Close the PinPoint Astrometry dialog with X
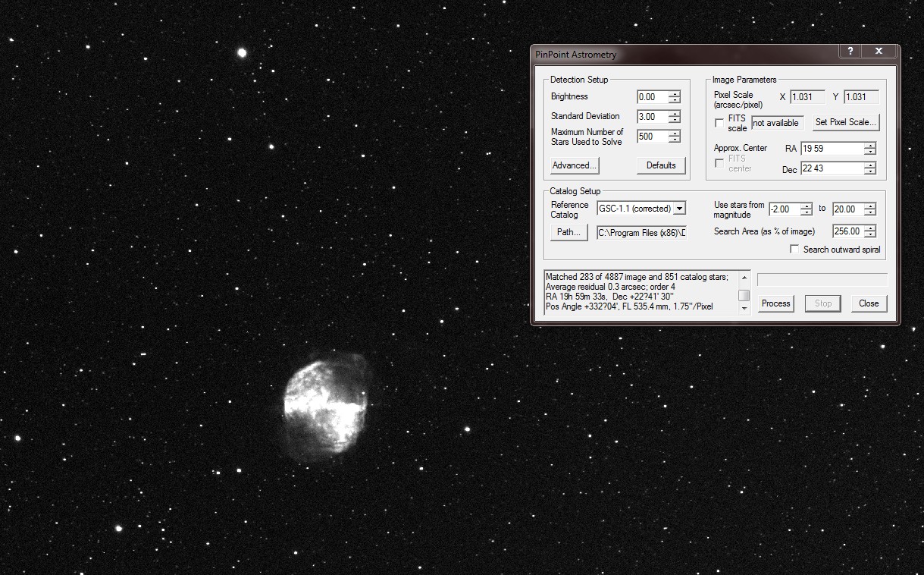This screenshot has height=575, width=924. 879,51
